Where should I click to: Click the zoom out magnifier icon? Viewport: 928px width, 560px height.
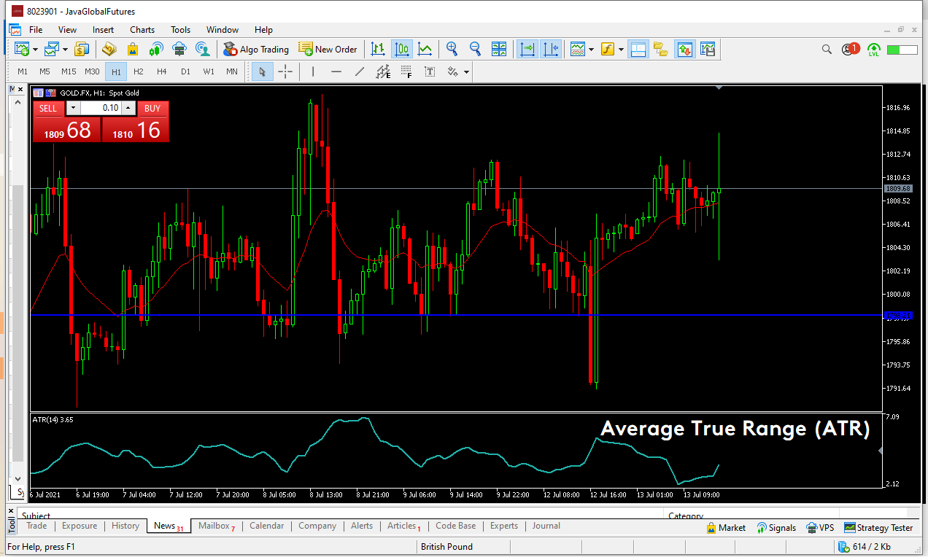pos(475,49)
